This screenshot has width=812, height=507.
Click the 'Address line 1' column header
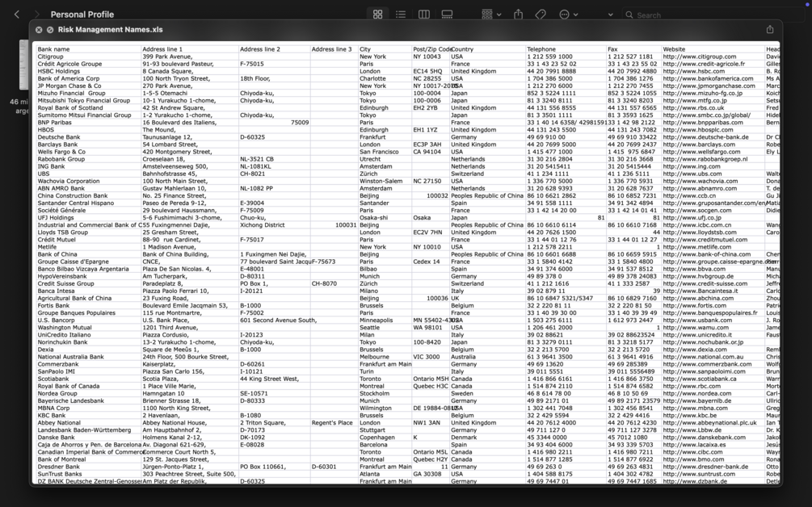162,49
